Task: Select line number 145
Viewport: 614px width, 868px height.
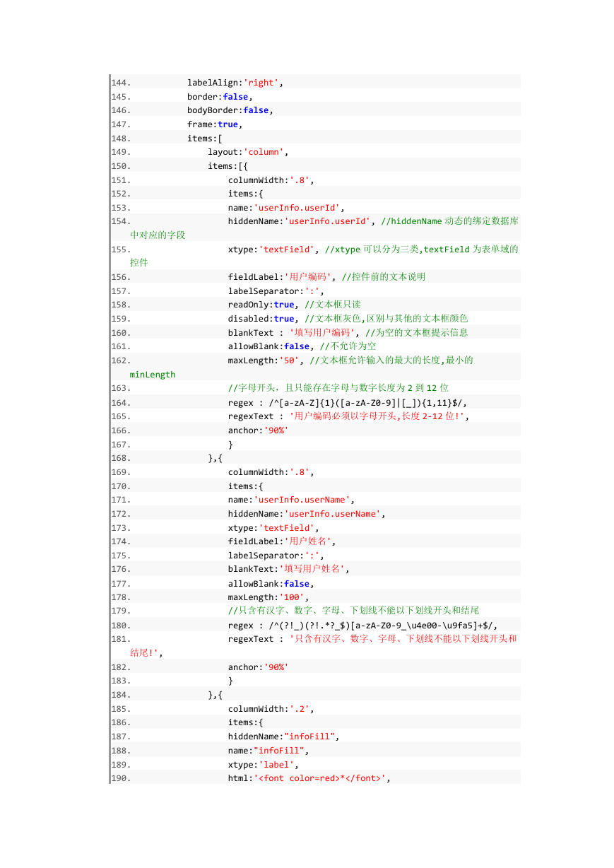Action: 121,97
